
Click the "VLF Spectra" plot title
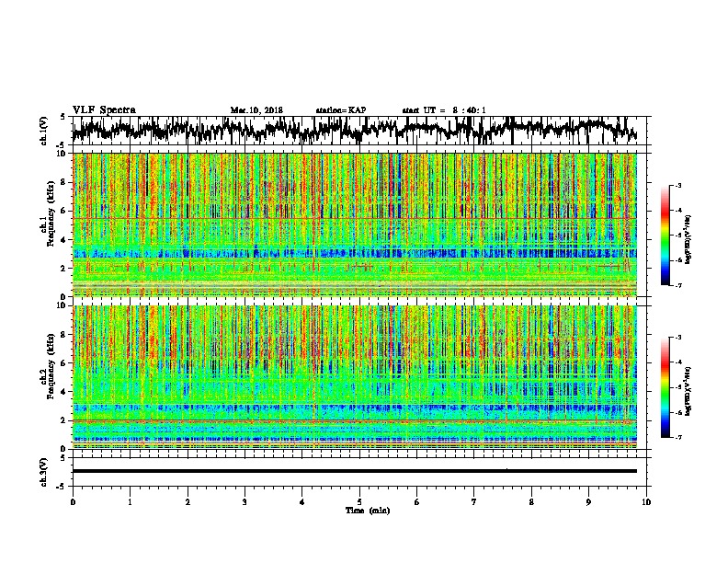(x=104, y=110)
